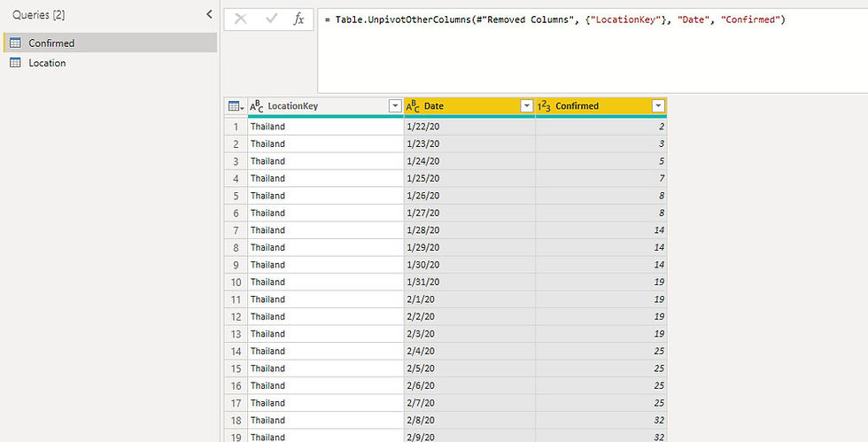
Task: Click date cell 1/30/20
Action: 469,265
